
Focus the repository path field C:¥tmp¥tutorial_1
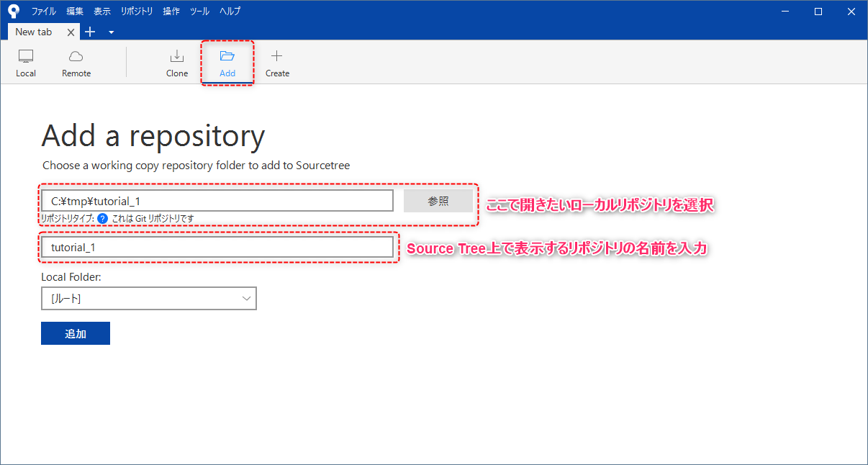[217, 201]
